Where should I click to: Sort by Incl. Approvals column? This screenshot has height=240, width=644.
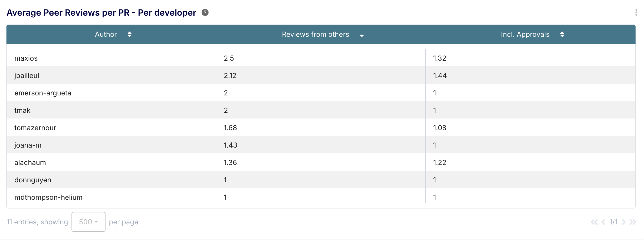click(x=562, y=34)
